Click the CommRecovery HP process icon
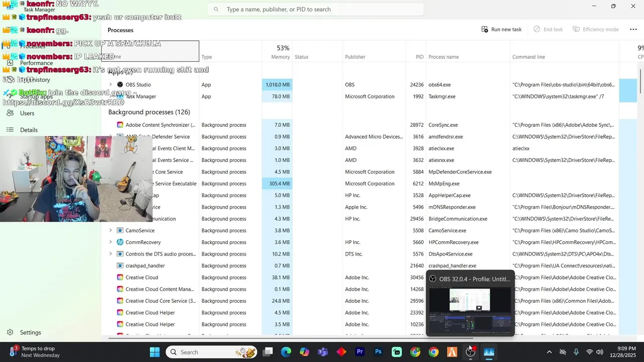Screen dimensions: 644x362 [120, 242]
